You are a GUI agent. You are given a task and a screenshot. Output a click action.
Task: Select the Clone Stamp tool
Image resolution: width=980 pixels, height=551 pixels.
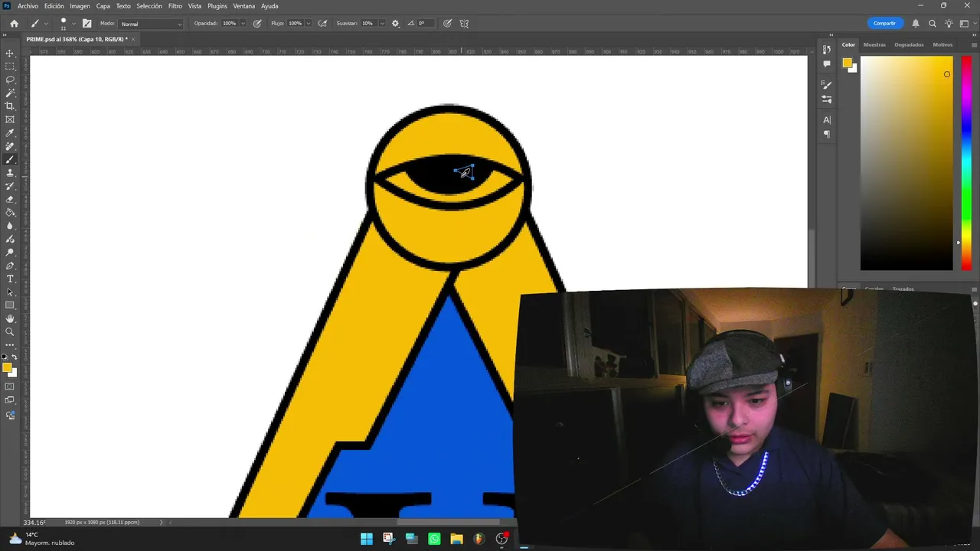10,173
